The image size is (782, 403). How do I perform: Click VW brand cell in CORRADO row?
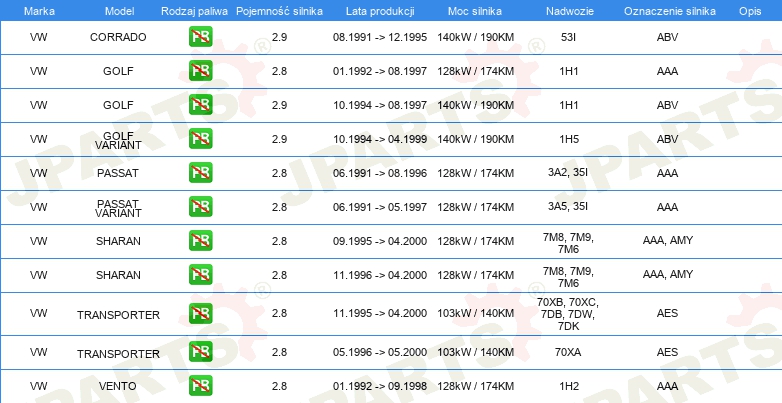click(x=38, y=37)
